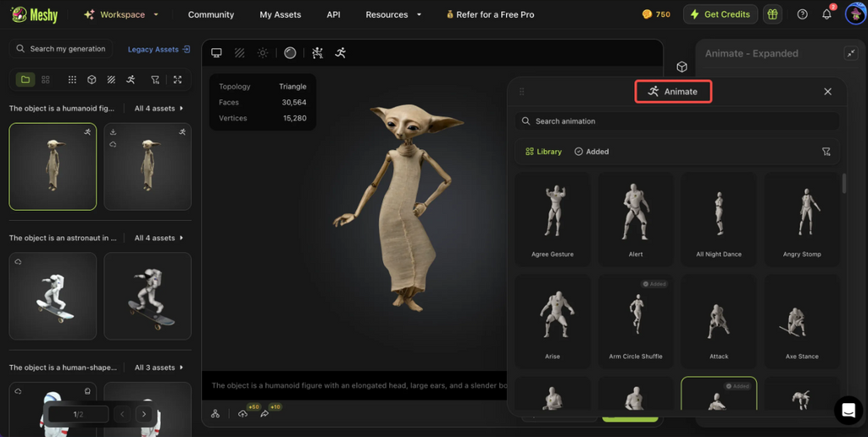Click the Get Credits button
This screenshot has width=868, height=437.
(721, 14)
